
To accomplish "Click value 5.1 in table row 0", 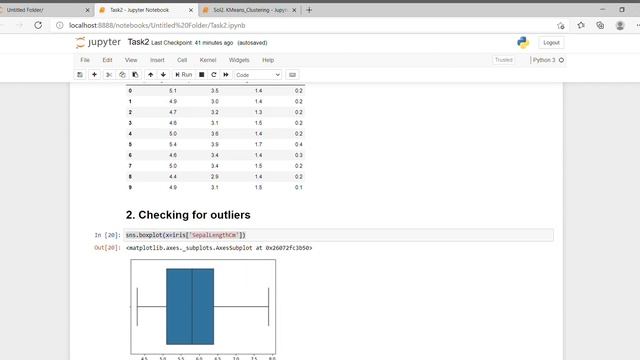I will click(173, 91).
